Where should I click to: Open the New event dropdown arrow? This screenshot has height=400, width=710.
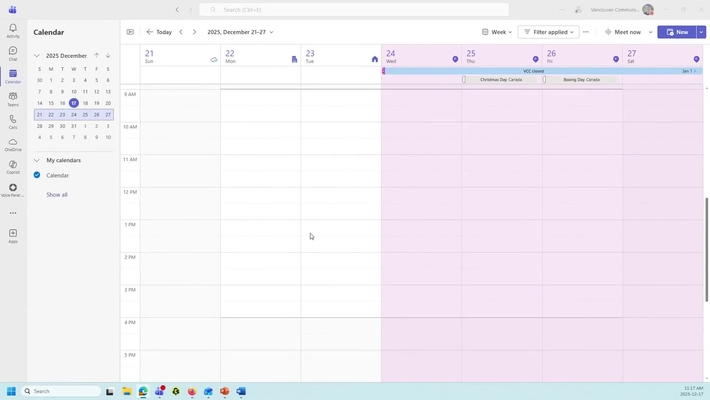(x=701, y=32)
